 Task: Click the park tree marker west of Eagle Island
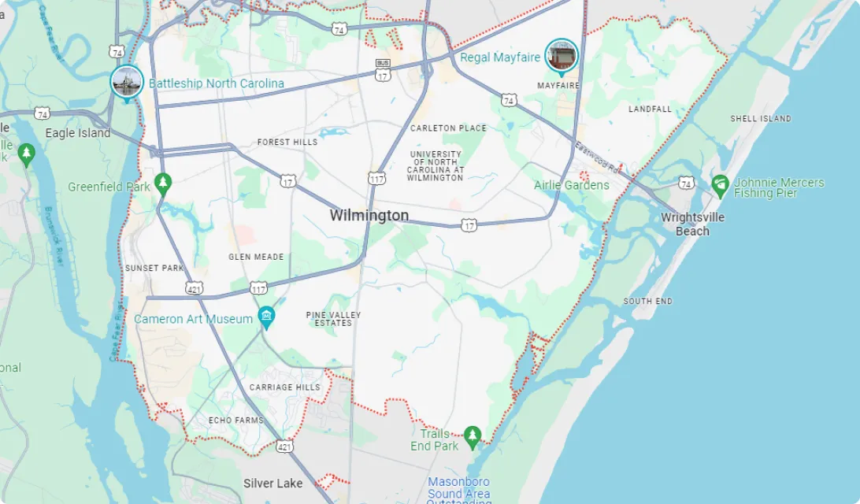coord(26,155)
